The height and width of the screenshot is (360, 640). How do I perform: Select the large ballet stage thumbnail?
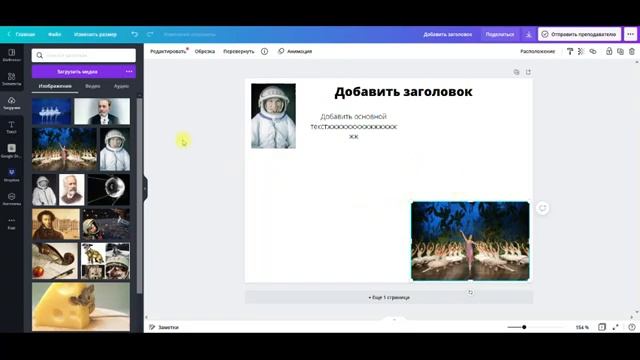coord(64,149)
